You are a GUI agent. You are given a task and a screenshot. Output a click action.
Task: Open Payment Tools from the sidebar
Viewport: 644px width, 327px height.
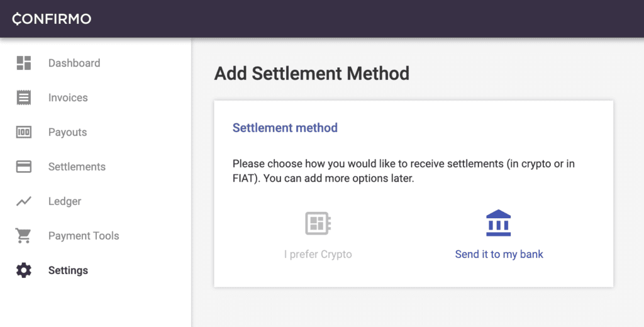[84, 236]
